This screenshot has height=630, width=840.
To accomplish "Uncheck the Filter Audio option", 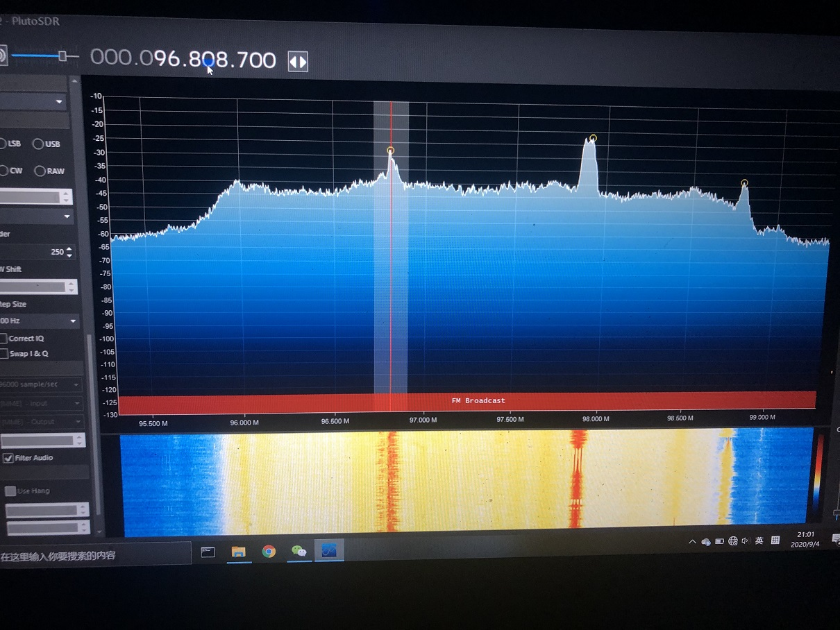I will pyautogui.click(x=8, y=458).
